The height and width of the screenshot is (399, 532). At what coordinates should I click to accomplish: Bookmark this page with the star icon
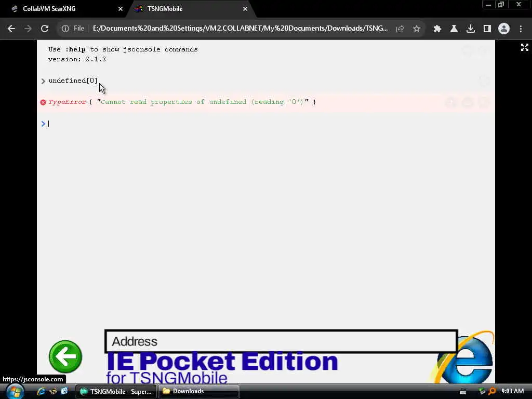point(417,29)
